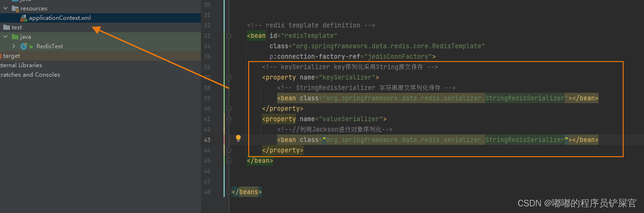
Task: Select the java label under test
Action: coord(26,37)
